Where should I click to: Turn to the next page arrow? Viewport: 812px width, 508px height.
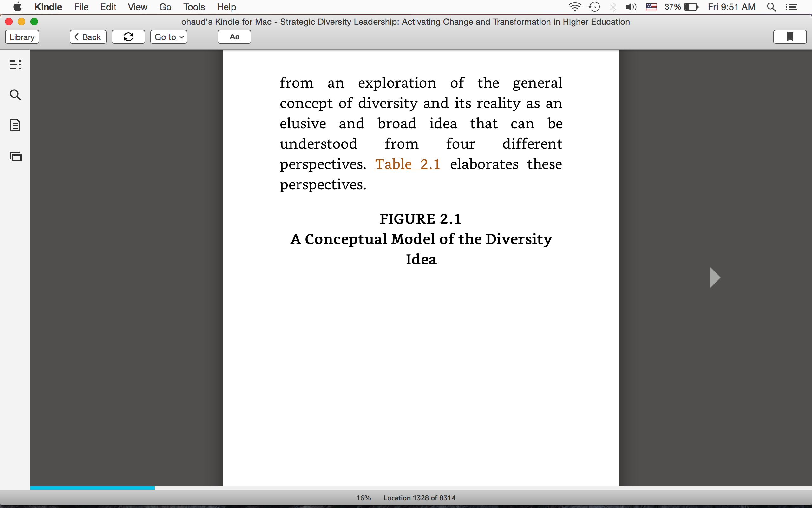pos(715,277)
